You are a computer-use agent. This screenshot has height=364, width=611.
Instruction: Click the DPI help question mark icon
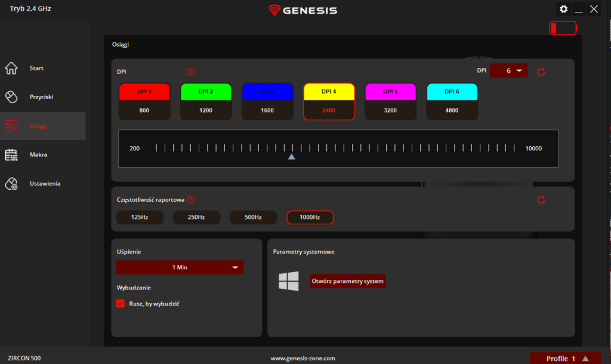190,71
